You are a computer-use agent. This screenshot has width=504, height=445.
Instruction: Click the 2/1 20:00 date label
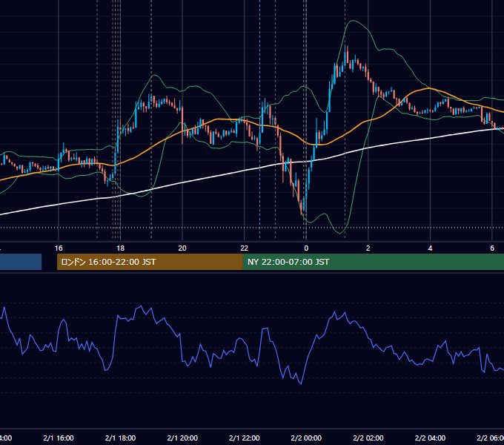182,438
